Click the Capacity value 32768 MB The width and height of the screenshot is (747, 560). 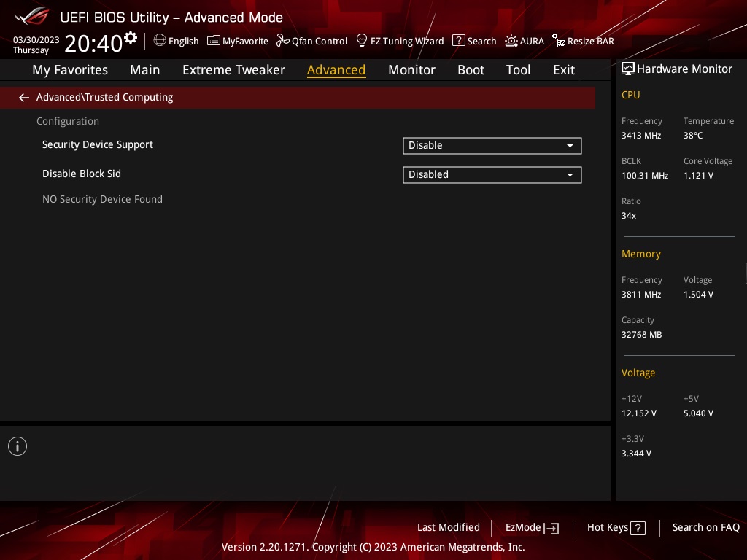click(642, 335)
